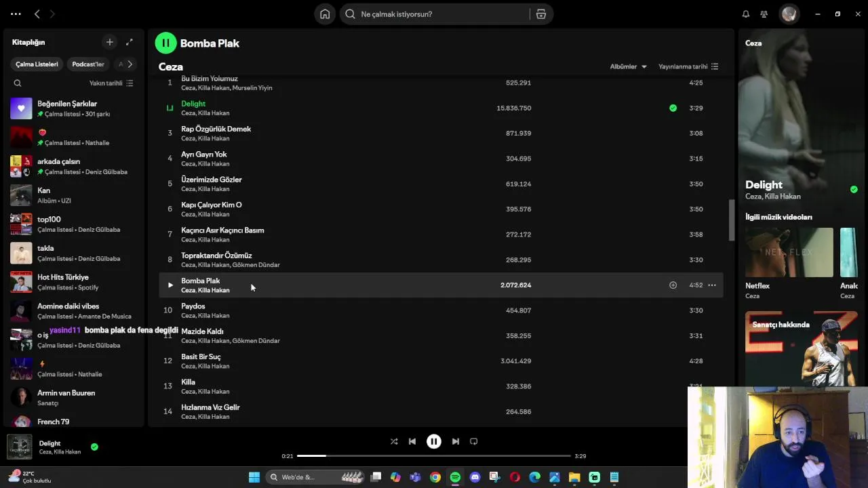The image size is (868, 488).
Task: Open arkada çalsın playlist
Action: tap(75, 166)
